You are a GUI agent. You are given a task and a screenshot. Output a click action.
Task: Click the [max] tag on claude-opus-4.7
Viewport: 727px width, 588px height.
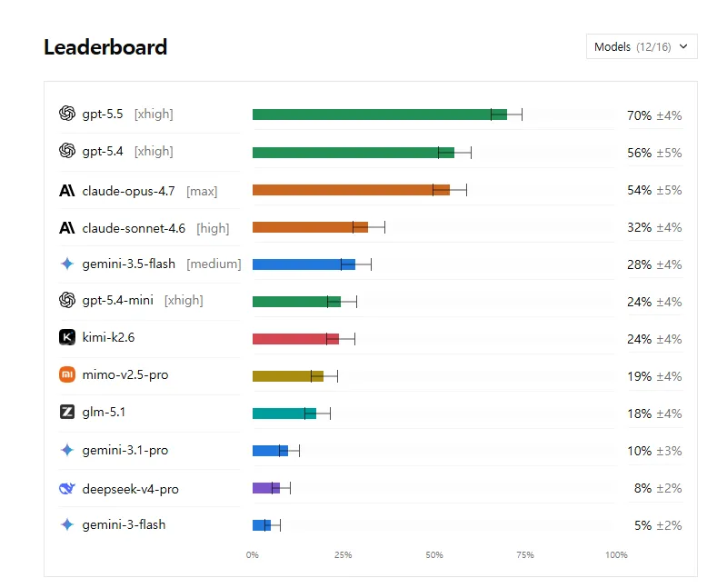tap(202, 191)
